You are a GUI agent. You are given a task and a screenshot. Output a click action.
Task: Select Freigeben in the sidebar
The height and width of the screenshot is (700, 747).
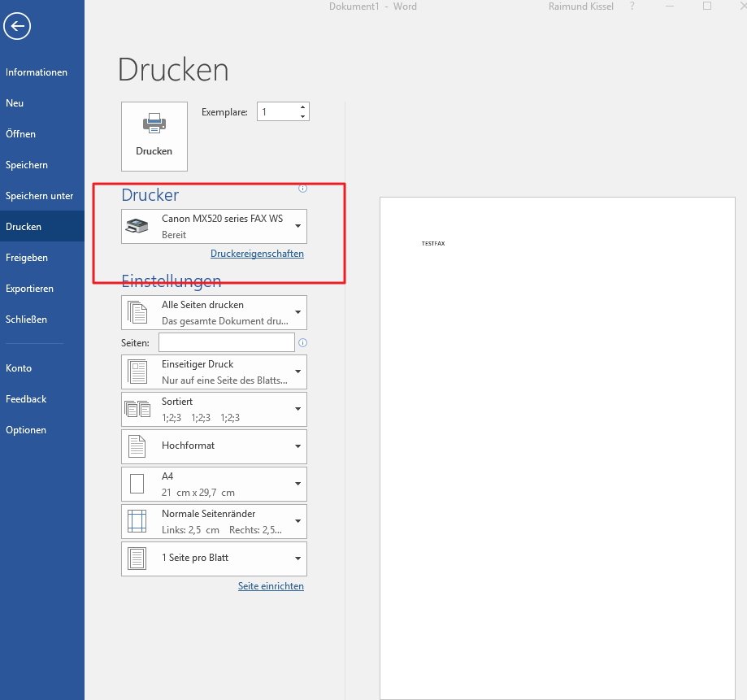click(x=42, y=258)
